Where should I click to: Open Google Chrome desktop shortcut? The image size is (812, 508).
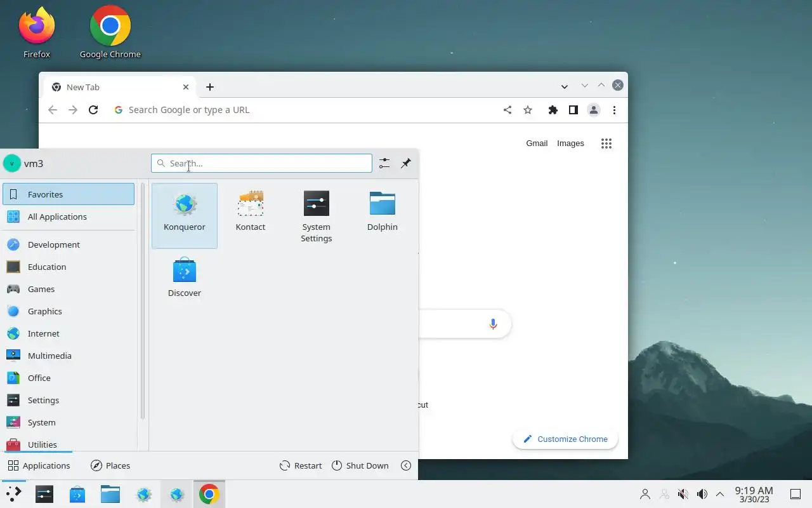[110, 33]
